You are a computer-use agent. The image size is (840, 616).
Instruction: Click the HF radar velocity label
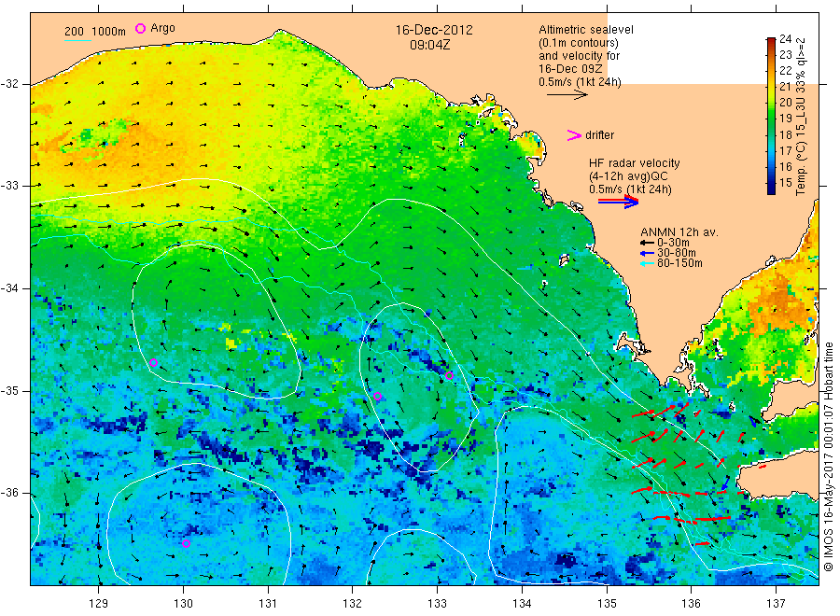635,162
